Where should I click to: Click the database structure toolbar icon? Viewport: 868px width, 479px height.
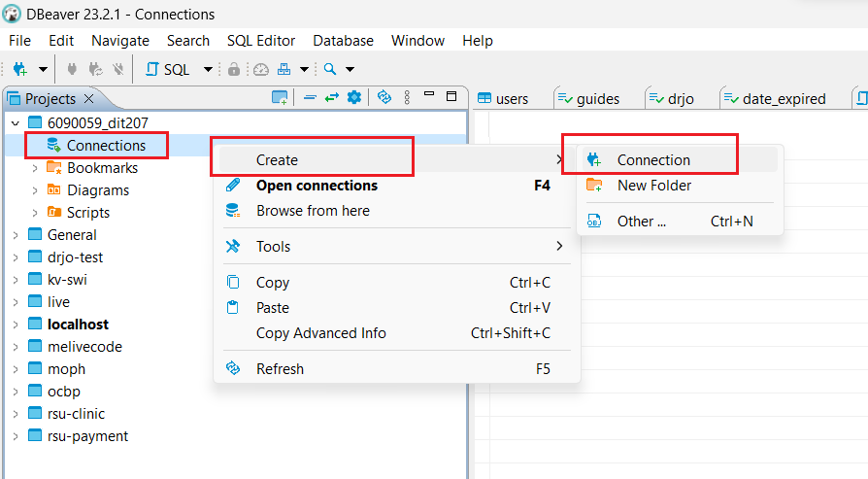284,69
